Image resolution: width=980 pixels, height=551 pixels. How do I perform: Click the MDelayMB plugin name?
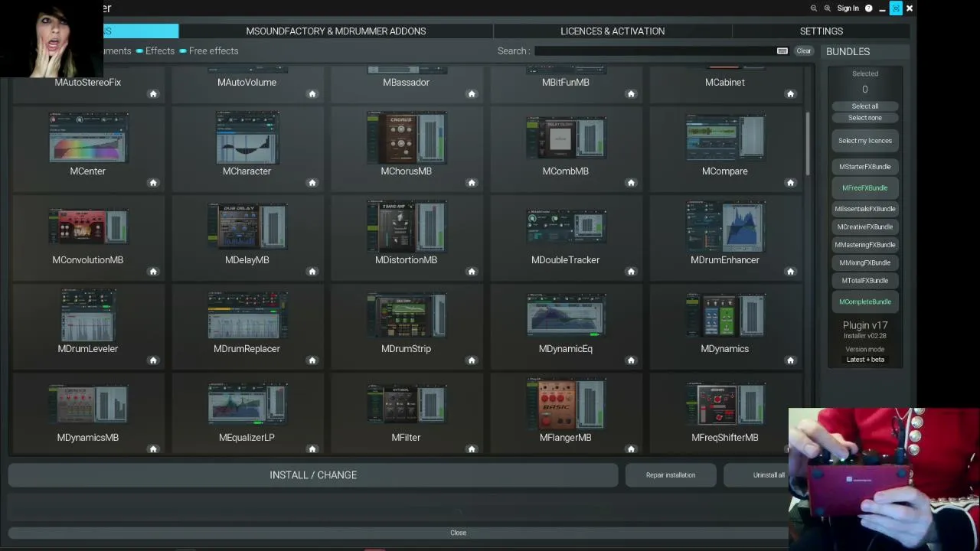point(247,260)
